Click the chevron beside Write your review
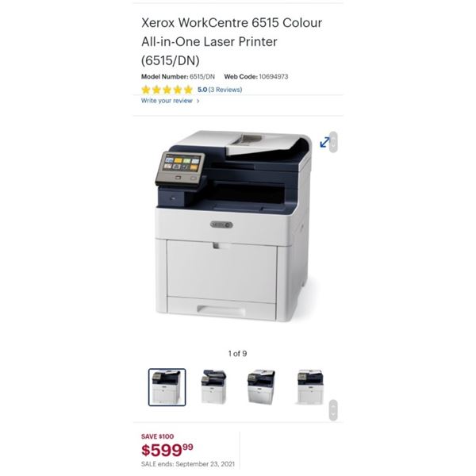476x476 pixels. point(198,101)
